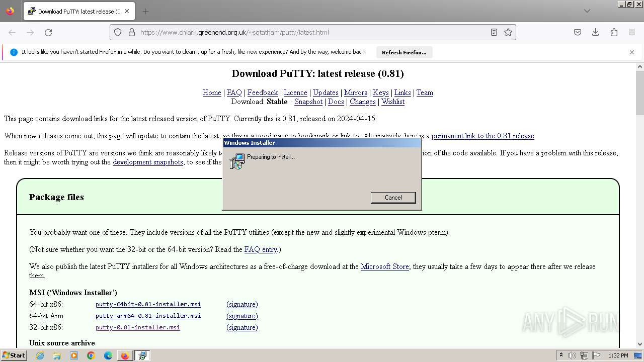Go to Snapshot downloads
Image resolution: width=644 pixels, height=362 pixels.
(x=308, y=102)
